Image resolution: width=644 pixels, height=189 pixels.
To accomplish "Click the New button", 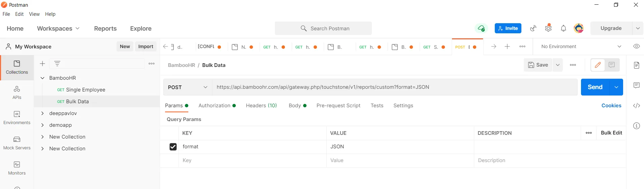I will tap(125, 46).
